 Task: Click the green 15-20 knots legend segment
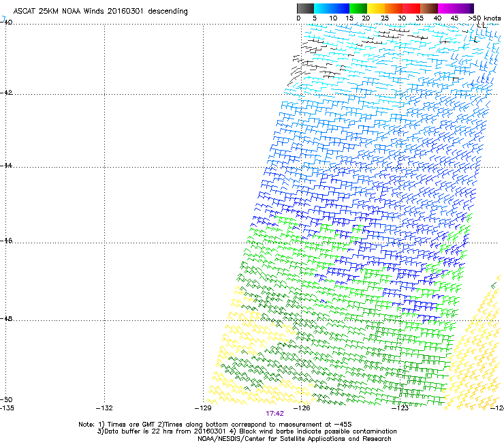pos(358,8)
